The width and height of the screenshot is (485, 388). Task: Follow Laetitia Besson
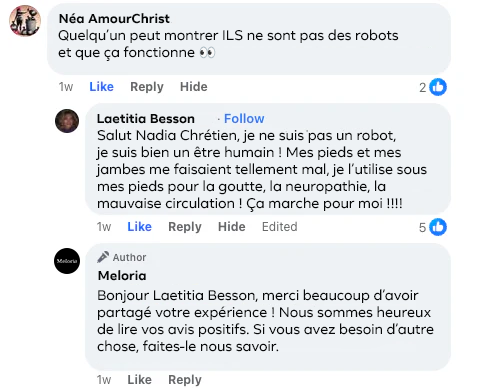coord(244,119)
